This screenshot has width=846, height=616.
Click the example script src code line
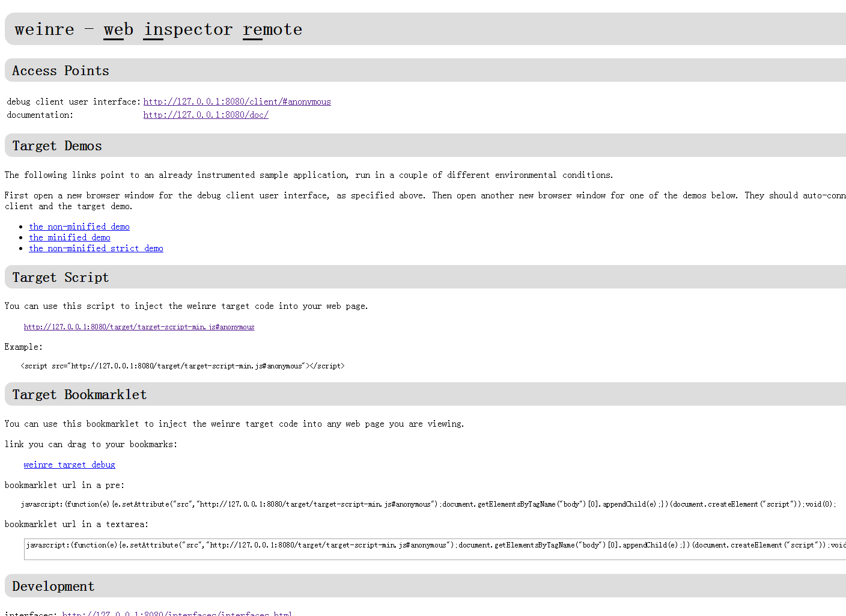click(x=183, y=366)
